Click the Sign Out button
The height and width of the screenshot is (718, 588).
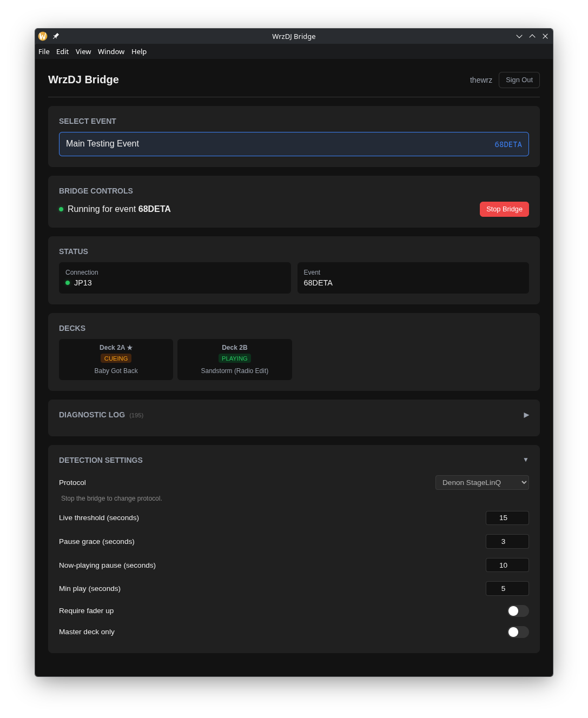click(519, 79)
